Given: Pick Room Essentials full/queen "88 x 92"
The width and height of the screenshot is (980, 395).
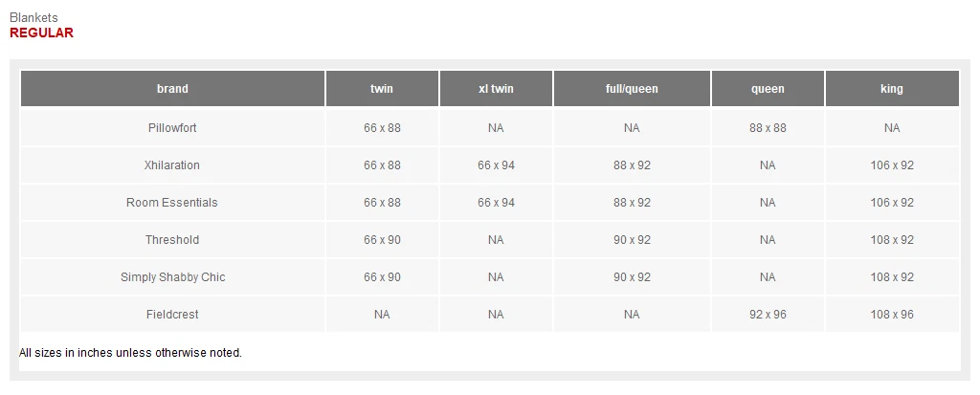Looking at the screenshot, I should [632, 203].
